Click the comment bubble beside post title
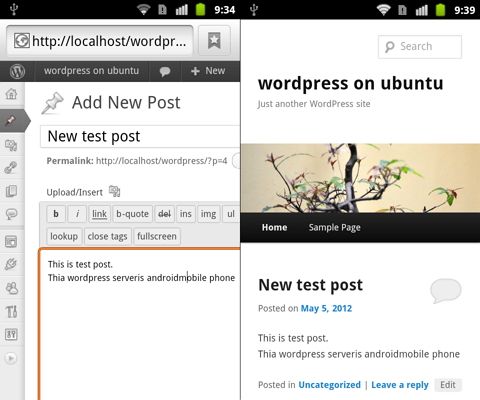The width and height of the screenshot is (480, 400). pos(446,291)
